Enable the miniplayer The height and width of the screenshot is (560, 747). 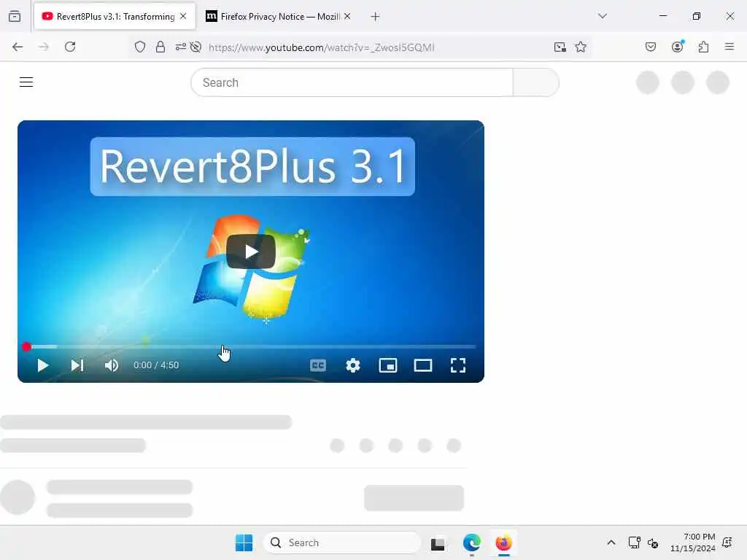click(388, 365)
